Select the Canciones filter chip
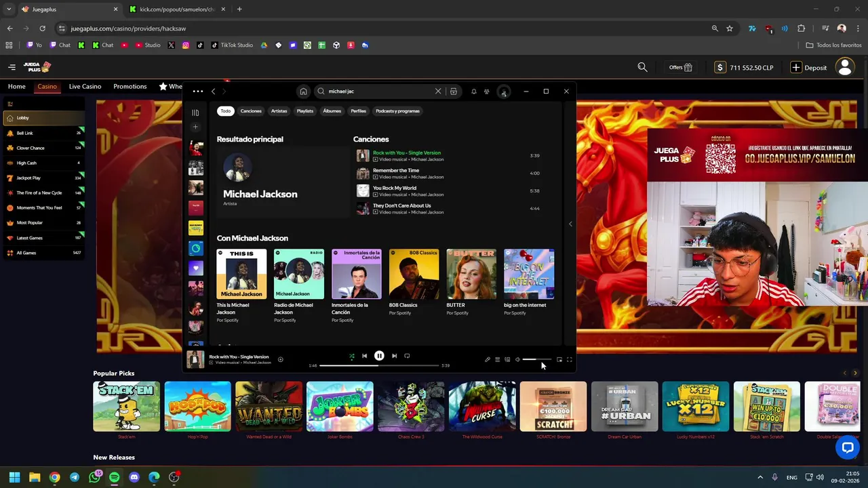 [251, 111]
